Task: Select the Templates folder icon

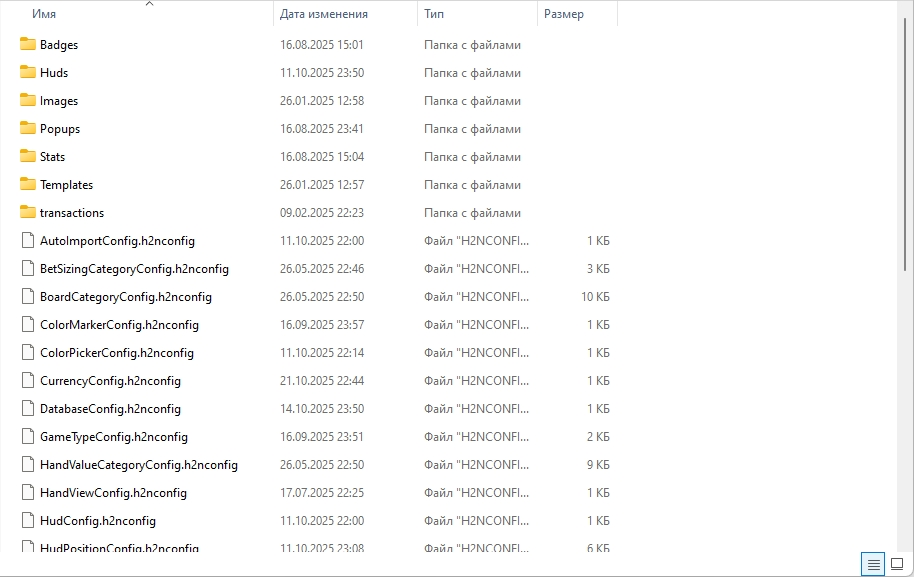Action: coord(28,184)
